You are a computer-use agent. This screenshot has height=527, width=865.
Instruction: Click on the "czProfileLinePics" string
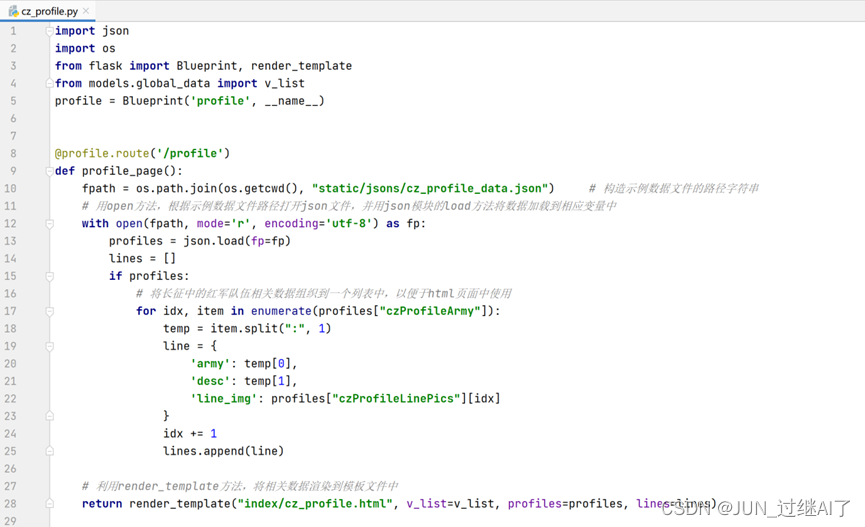point(396,398)
